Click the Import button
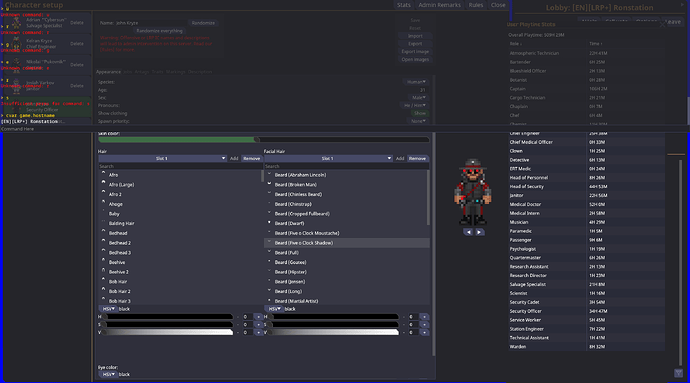The width and height of the screenshot is (690, 383). click(415, 36)
